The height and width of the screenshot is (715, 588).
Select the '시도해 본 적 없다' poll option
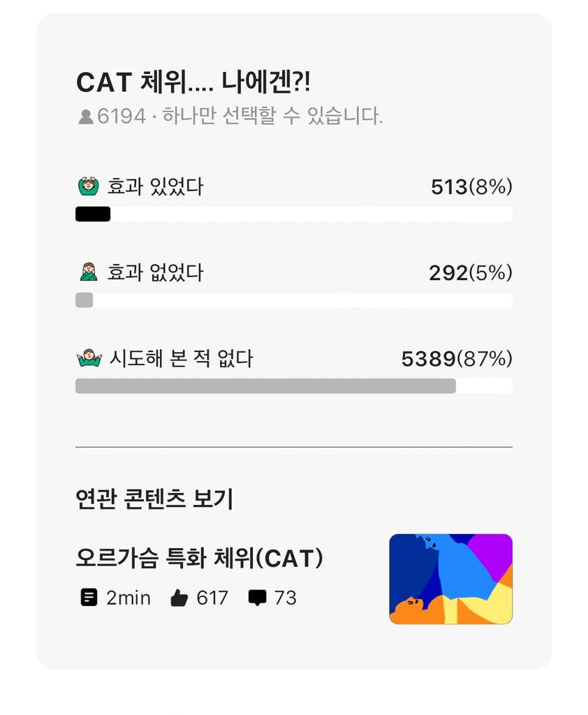pyautogui.click(x=180, y=359)
